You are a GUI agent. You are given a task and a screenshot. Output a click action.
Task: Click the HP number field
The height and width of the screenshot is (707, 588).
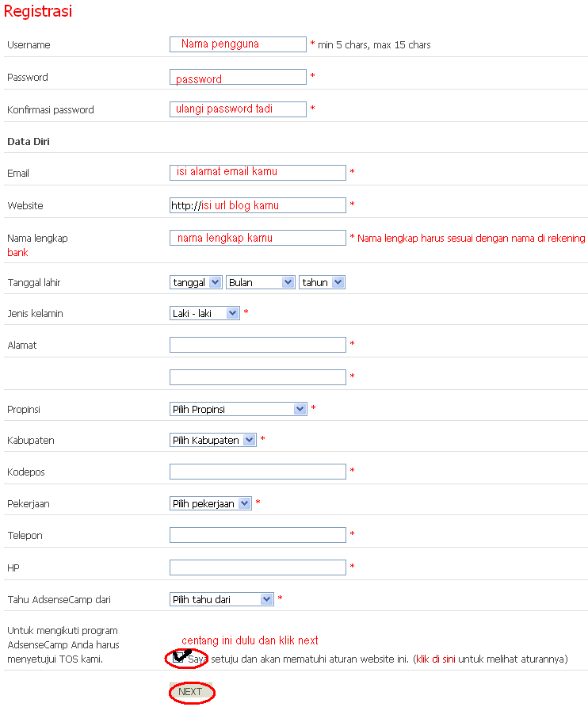258,568
